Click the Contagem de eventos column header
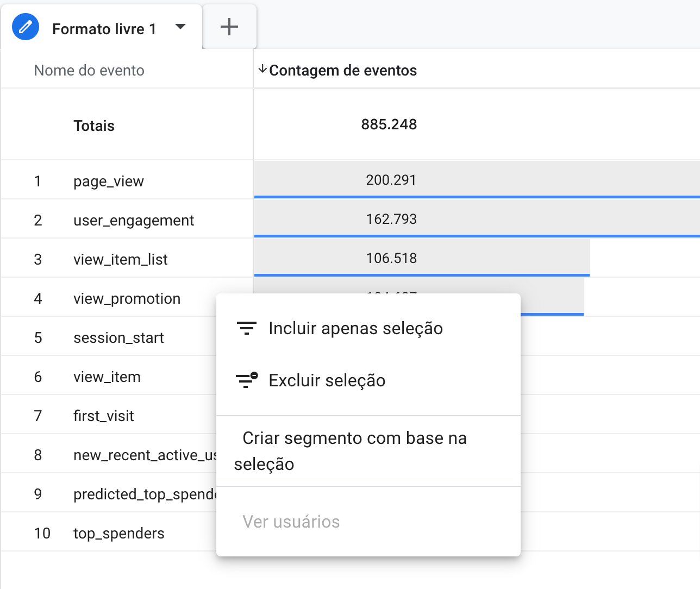700x589 pixels. pos(343,71)
